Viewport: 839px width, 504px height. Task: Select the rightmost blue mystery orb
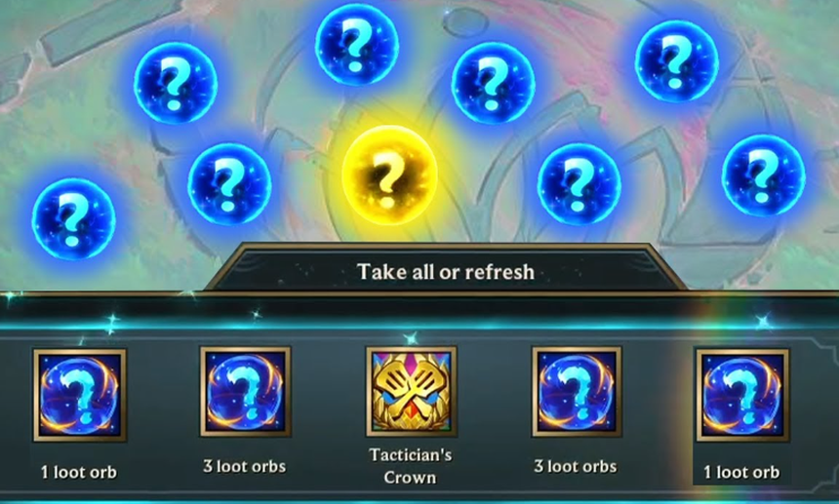click(x=764, y=175)
